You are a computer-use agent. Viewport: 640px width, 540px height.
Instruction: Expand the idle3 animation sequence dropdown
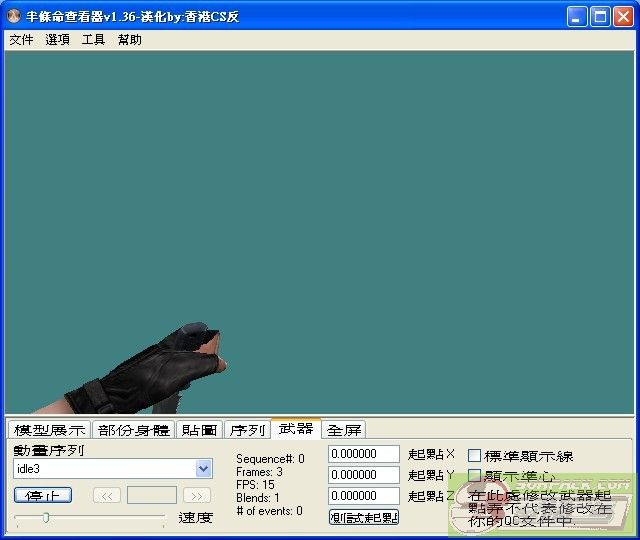click(204, 469)
